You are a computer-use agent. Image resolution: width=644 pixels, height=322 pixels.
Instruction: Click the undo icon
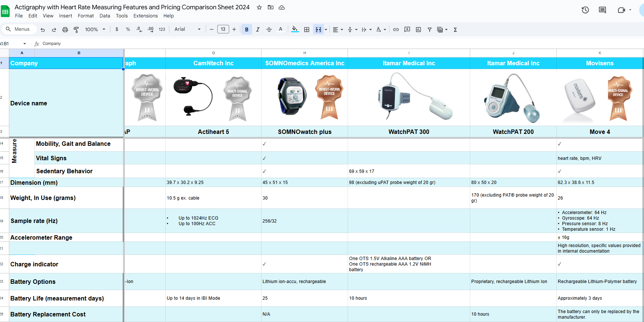[43, 30]
